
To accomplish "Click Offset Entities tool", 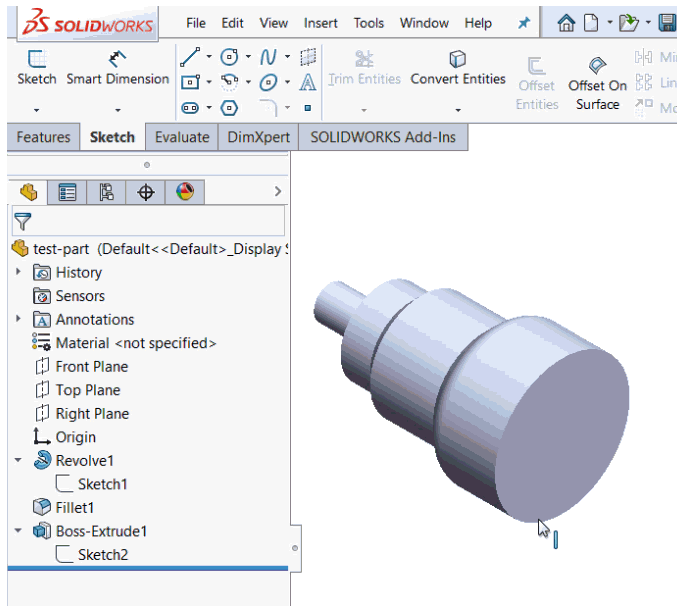I will tap(537, 84).
